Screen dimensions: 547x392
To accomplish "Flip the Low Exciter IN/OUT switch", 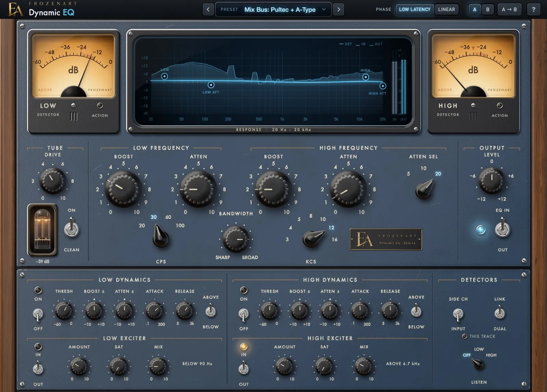I will (38, 368).
